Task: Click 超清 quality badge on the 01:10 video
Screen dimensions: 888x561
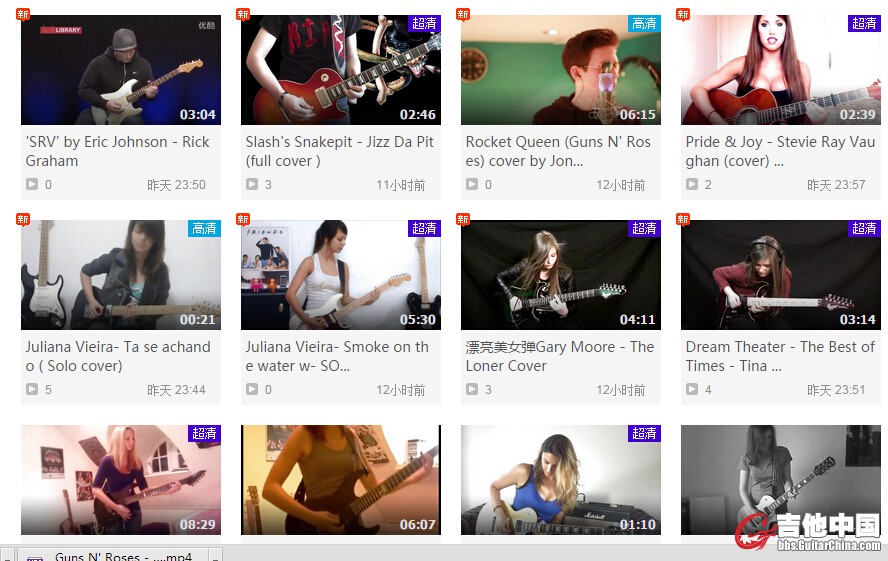Action: tap(644, 433)
